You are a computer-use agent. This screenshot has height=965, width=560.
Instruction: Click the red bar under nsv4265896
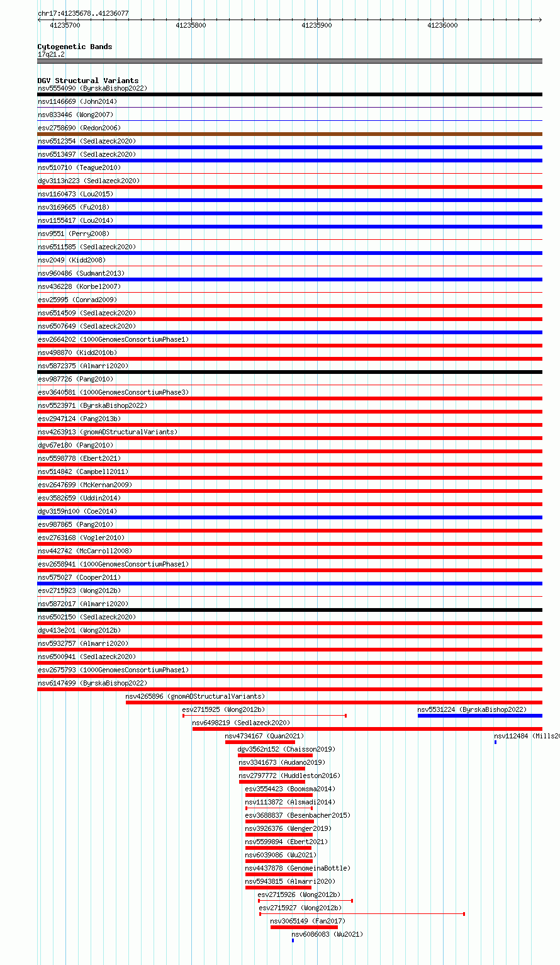pos(334,703)
